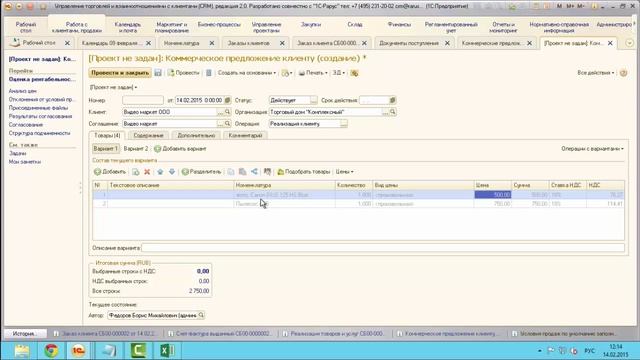Click the paste rows from clipboard icon
This screenshot has height=360, width=640.
tap(242, 172)
